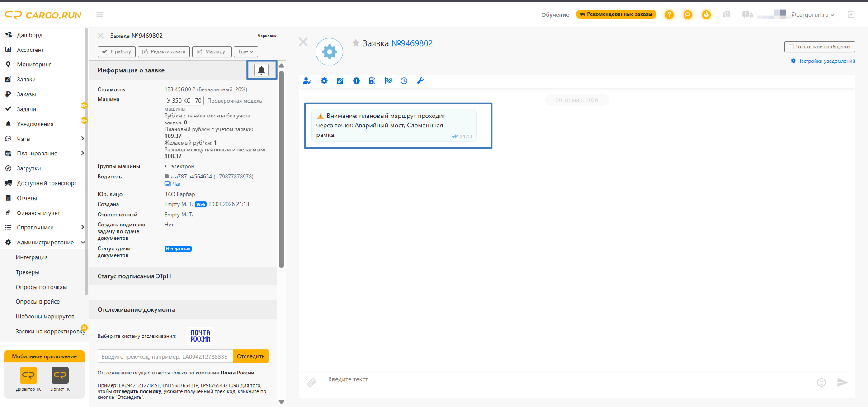Viewport: 868px width, 407px height.
Task: Click the attach file paperclip icon
Action: [311, 383]
